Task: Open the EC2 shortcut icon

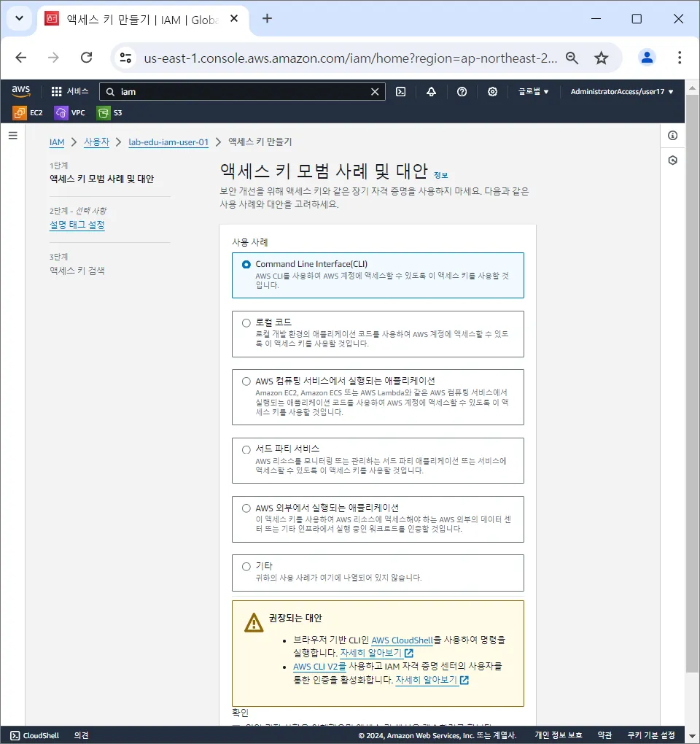Action: 20,113
